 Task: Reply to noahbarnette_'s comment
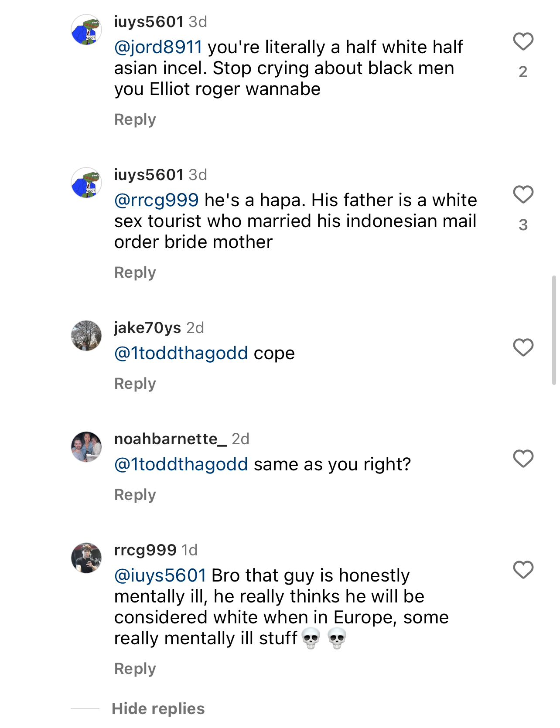[x=135, y=495]
